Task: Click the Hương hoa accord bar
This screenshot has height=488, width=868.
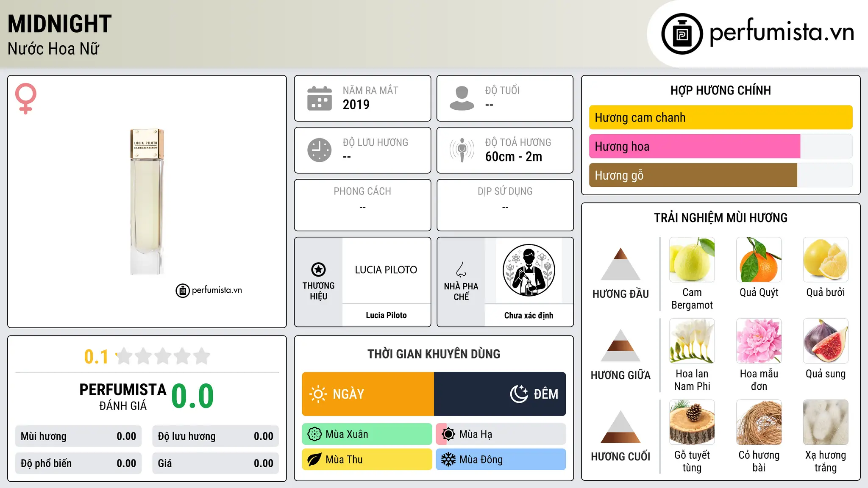Action: [x=721, y=146]
